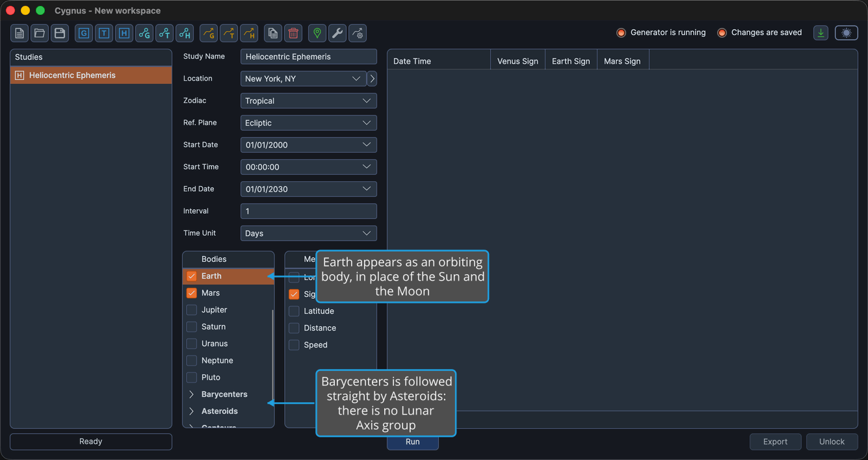Enable the Uranus checkbox

coord(192,344)
